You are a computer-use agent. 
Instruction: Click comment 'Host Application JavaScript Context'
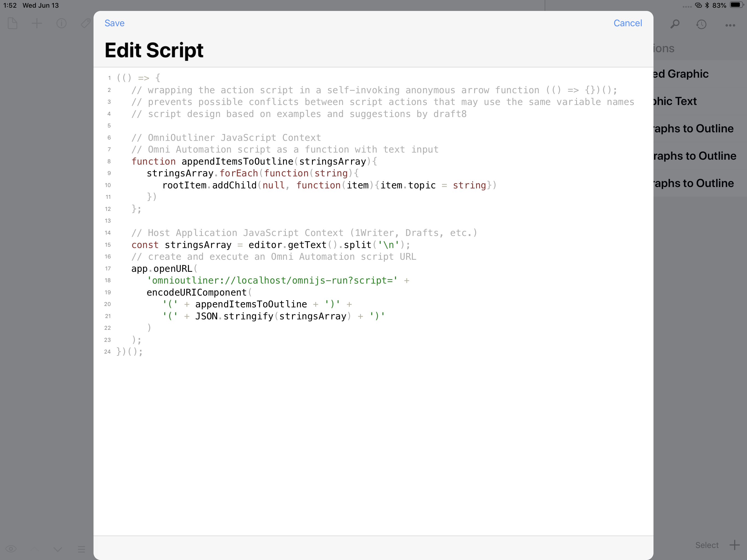tap(304, 233)
